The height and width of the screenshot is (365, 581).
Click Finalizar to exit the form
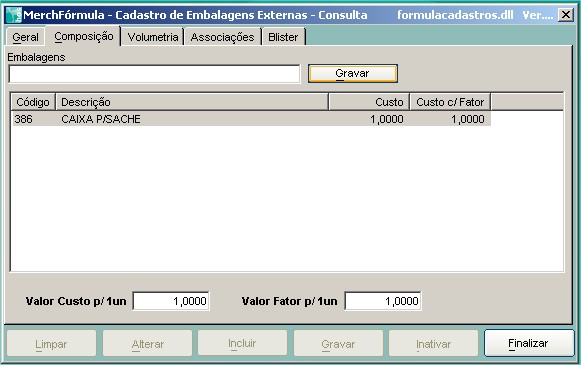point(529,343)
